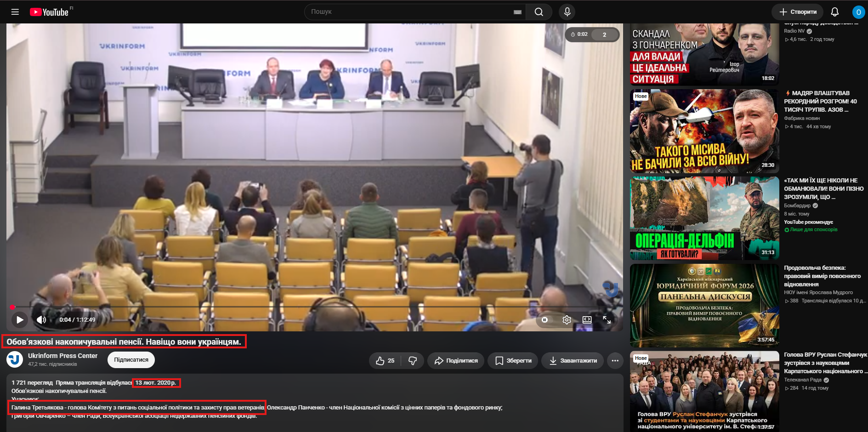Open the Юридичний форум 2026 thumbnail
Image resolution: width=868 pixels, height=432 pixels.
pyautogui.click(x=704, y=306)
